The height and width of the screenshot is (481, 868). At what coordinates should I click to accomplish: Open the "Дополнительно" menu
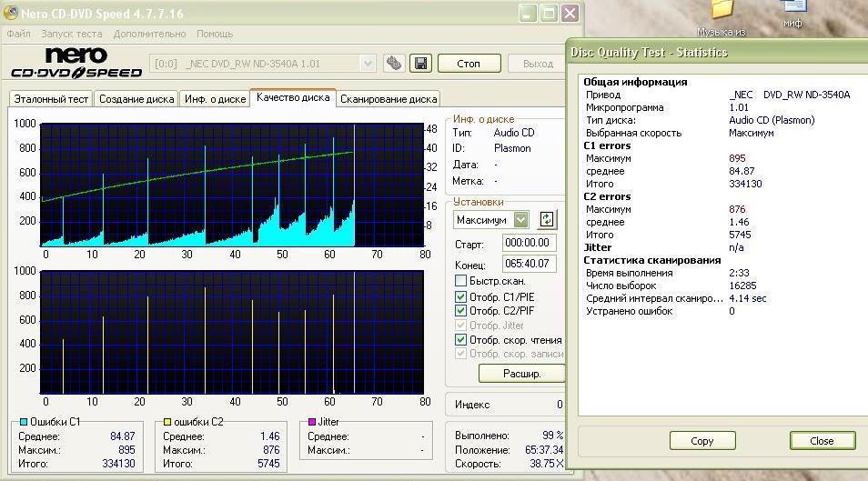tap(150, 34)
